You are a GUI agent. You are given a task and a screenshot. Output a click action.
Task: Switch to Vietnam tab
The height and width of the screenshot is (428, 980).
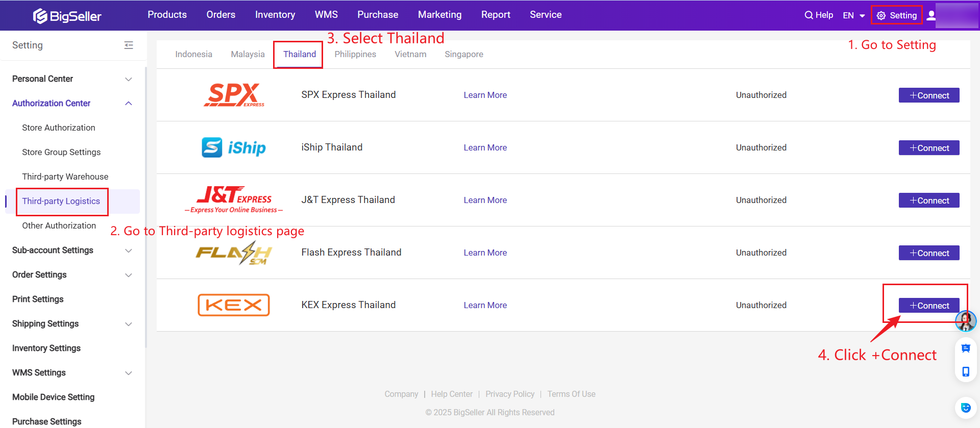[410, 54]
